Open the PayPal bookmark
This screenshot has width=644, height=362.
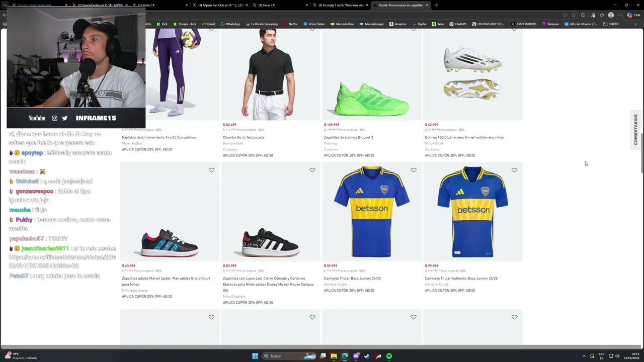pos(419,24)
